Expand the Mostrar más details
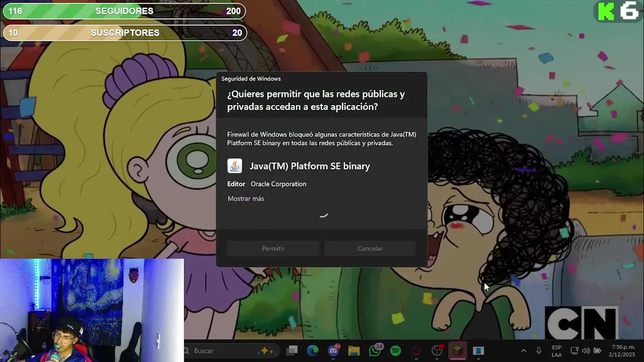Image resolution: width=644 pixels, height=362 pixels. pyautogui.click(x=246, y=199)
